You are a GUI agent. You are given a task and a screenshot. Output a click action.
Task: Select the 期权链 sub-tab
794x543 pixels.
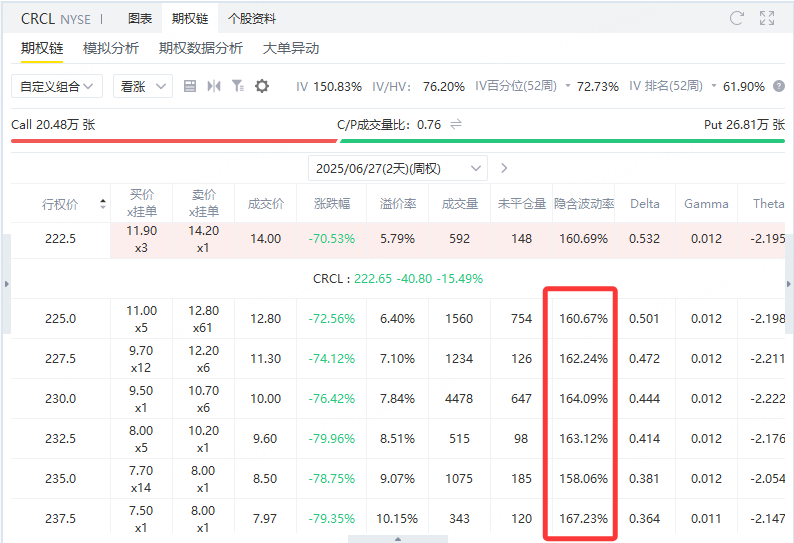tap(42, 48)
